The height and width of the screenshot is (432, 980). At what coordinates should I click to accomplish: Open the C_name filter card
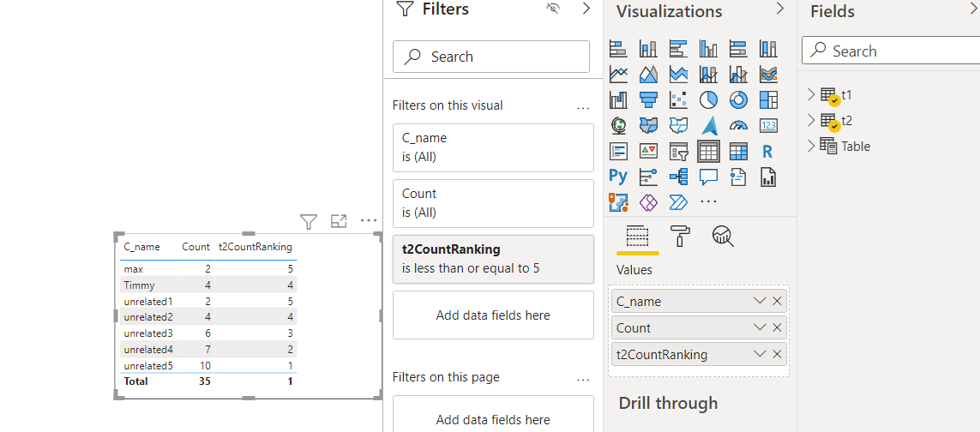pyautogui.click(x=493, y=147)
